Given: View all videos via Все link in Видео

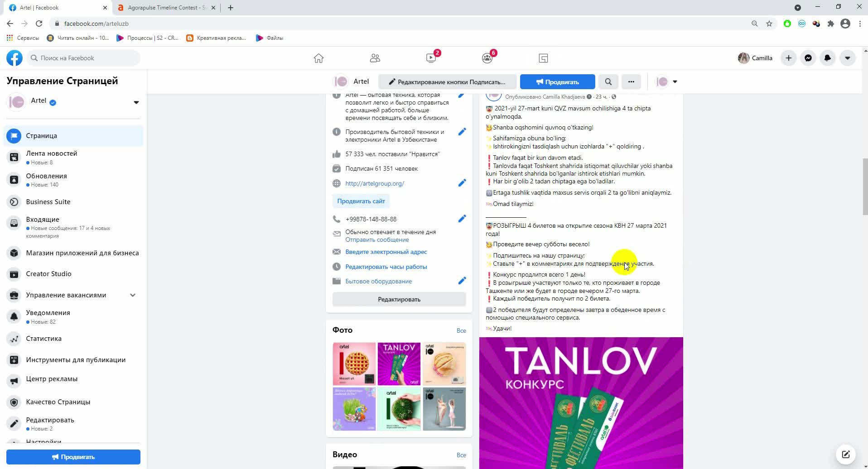Looking at the screenshot, I should coord(461,455).
